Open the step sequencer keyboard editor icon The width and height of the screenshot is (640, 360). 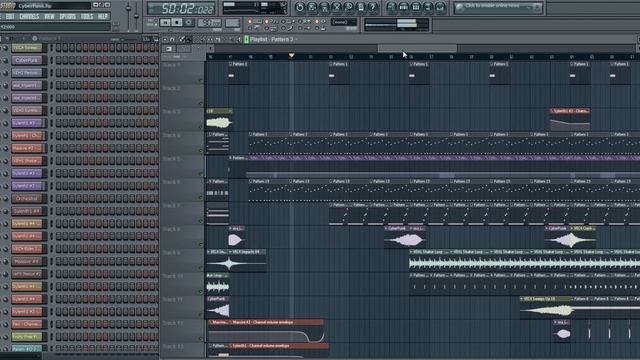(x=156, y=39)
